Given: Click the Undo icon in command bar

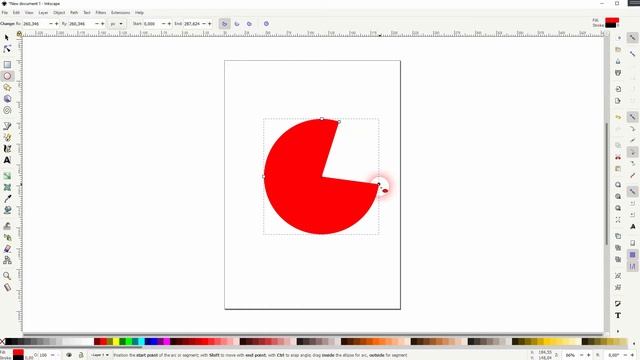Looking at the screenshot, I should tap(618, 117).
